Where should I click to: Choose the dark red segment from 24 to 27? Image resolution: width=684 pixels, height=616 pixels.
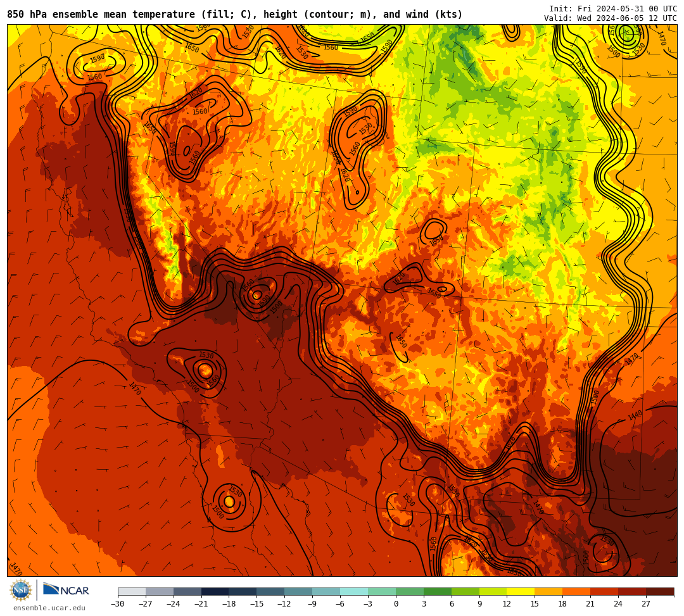633,591
